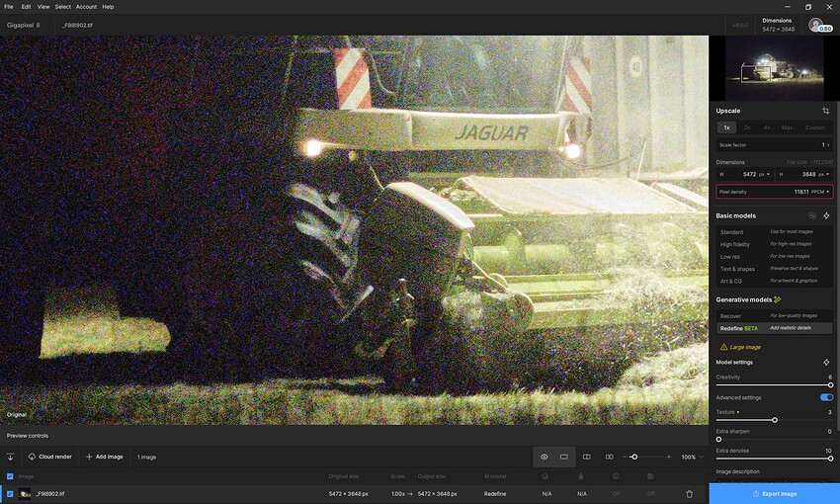This screenshot has width=840, height=504.
Task: Select the side-by-side view icon
Action: [609, 457]
